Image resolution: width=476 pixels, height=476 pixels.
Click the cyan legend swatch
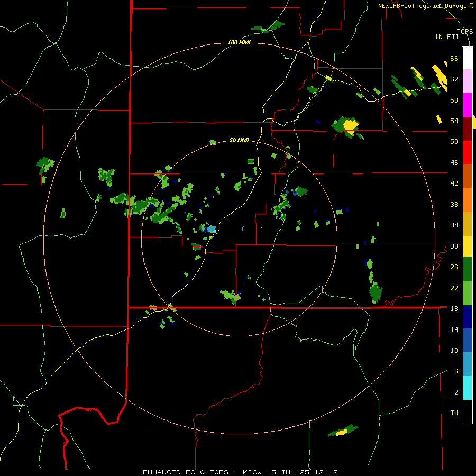click(x=467, y=388)
